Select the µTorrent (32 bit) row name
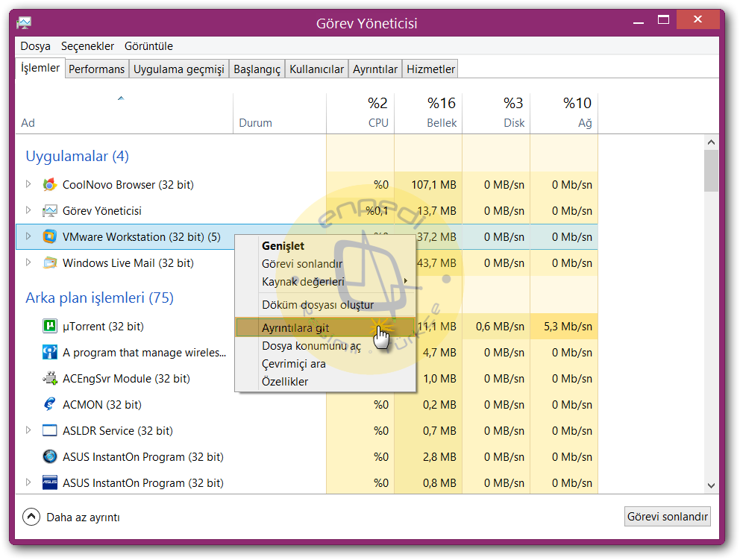Screen dimensions: 740x560 click(103, 327)
